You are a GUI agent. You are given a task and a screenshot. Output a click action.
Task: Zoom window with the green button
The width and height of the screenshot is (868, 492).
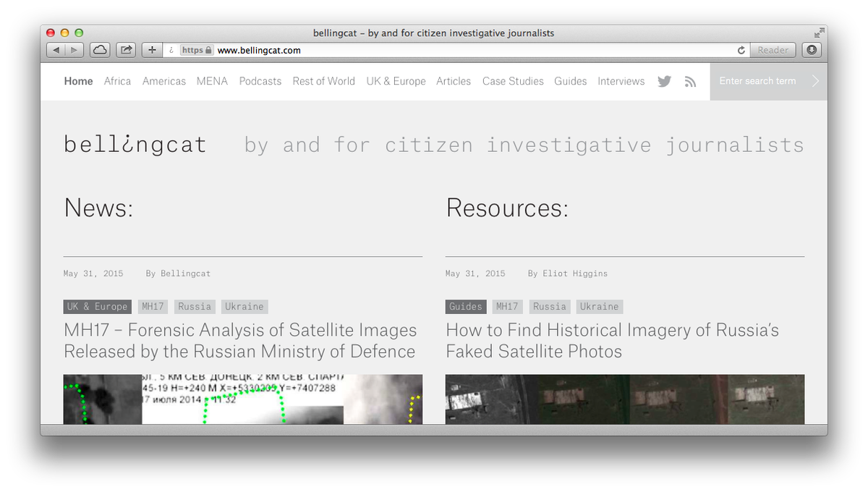tap(79, 33)
